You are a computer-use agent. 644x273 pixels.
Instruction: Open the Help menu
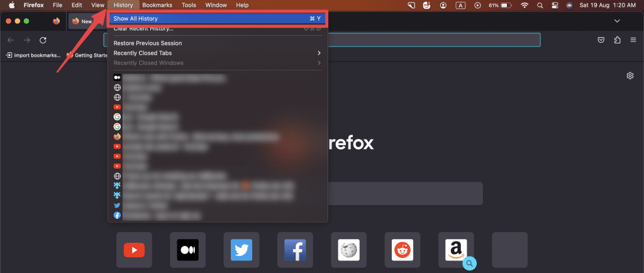click(242, 5)
